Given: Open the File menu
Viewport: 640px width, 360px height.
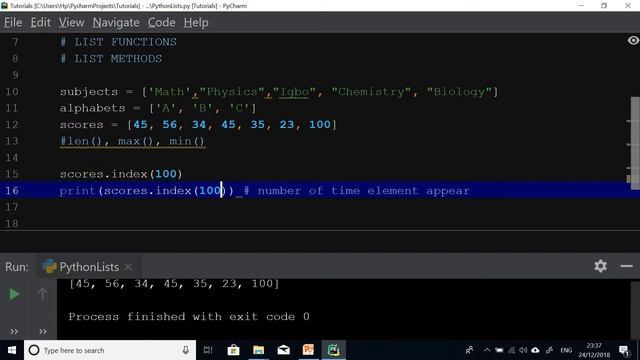Looking at the screenshot, I should point(13,22).
